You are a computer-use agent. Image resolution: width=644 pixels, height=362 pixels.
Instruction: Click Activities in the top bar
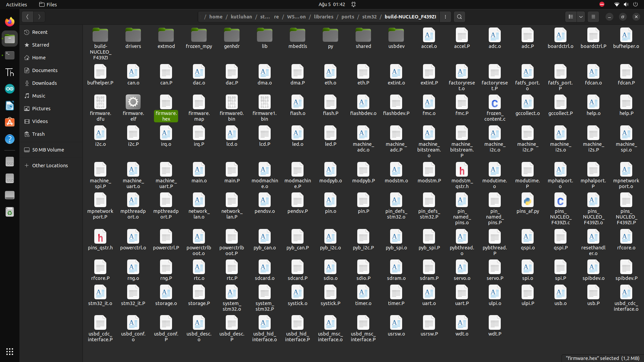16,4
